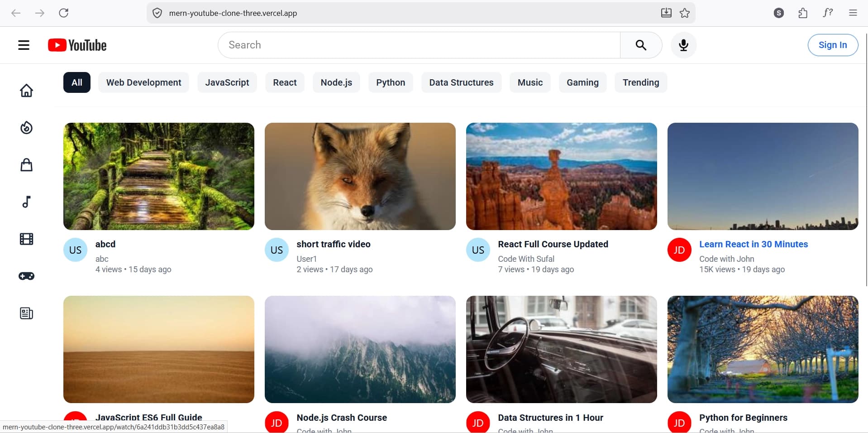
Task: Open browser extensions puzzle icon
Action: (x=803, y=13)
